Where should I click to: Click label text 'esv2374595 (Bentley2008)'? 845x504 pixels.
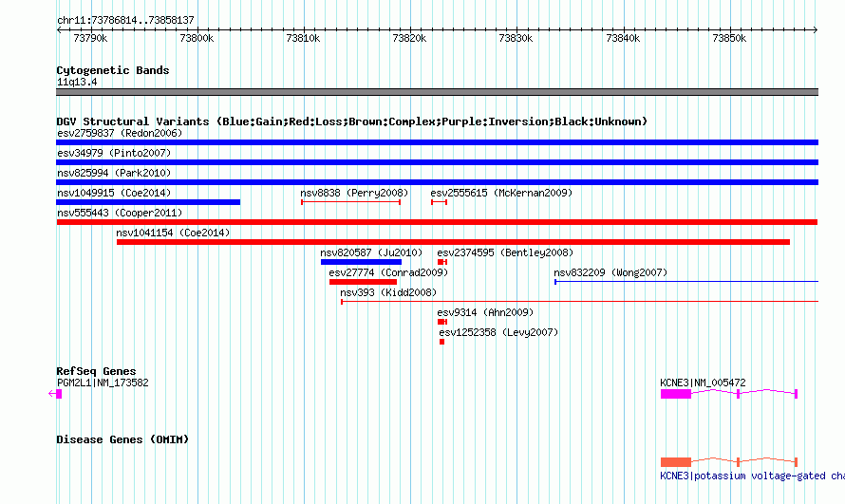point(505,252)
